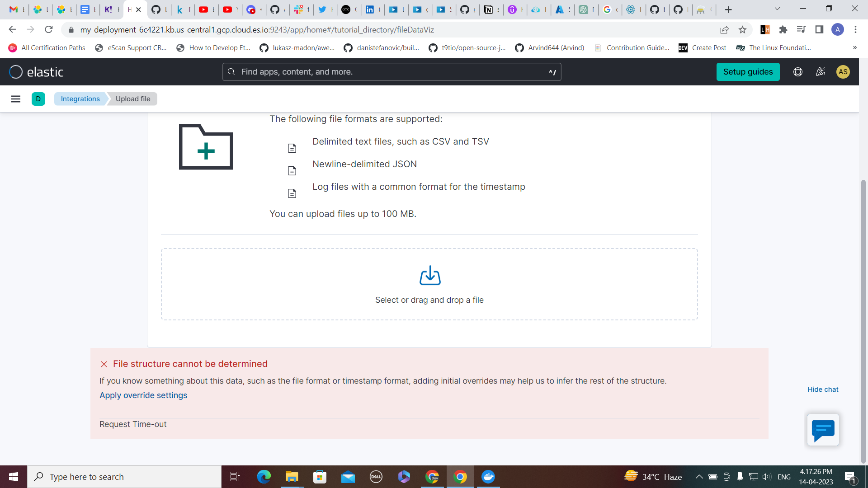Go to Integrations breadcrumb
The height and width of the screenshot is (488, 868).
coord(80,99)
